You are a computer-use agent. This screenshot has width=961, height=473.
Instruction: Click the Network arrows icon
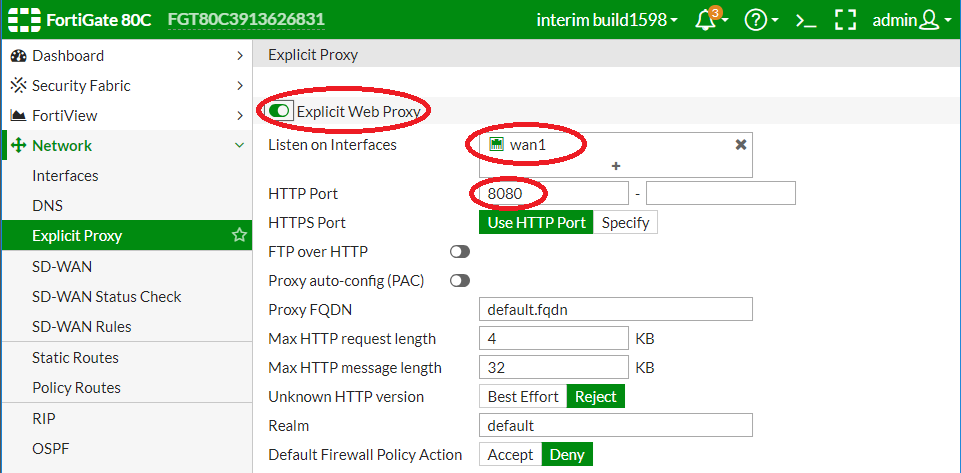click(18, 146)
